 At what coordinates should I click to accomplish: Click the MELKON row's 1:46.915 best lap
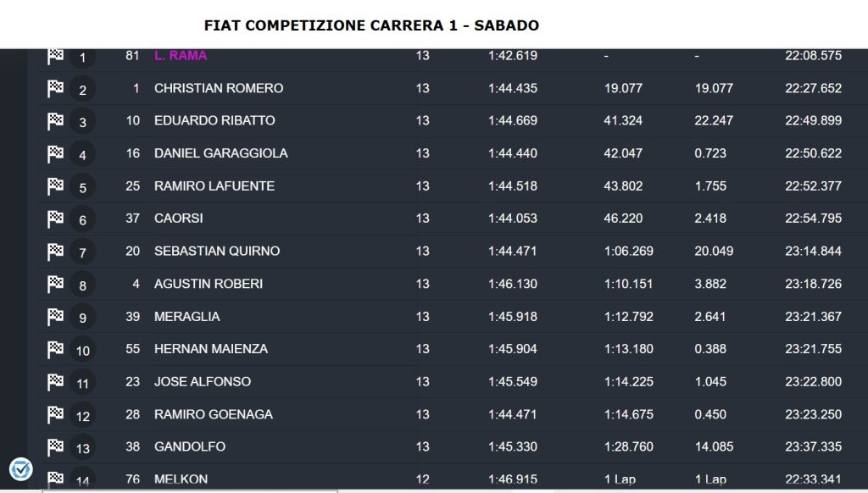513,479
